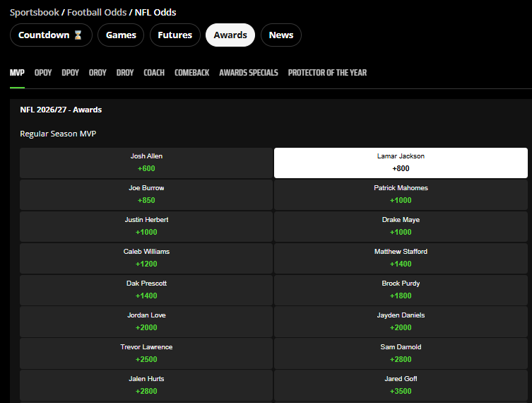Add Matthew Stafford +1400 to betslip
Screen dimensions: 532x403
click(x=401, y=258)
